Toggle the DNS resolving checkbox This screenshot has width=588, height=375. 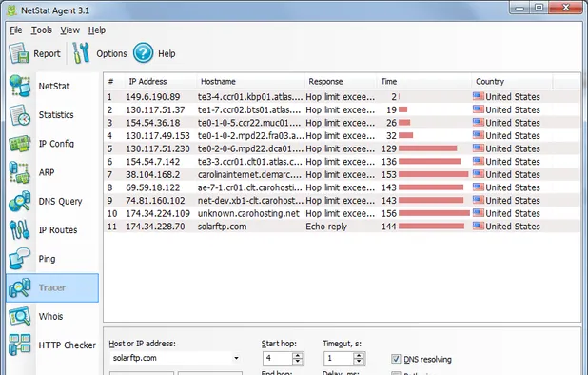[x=396, y=359]
